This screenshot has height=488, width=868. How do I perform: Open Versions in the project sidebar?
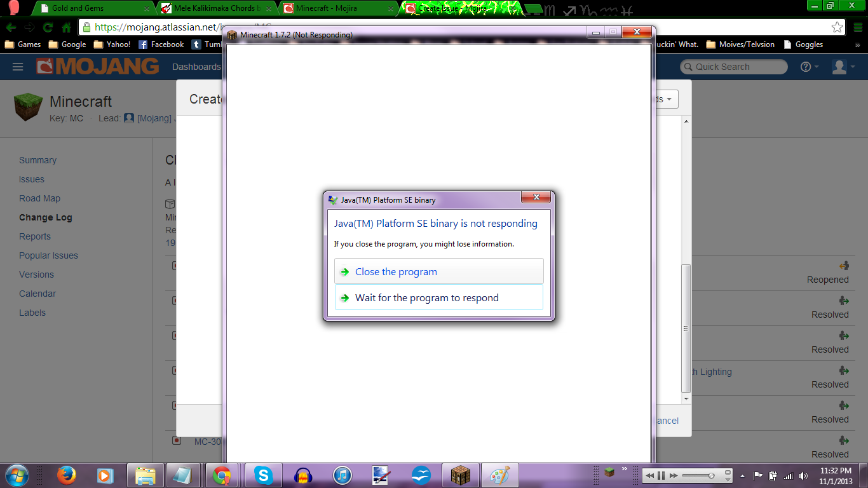tap(36, 274)
